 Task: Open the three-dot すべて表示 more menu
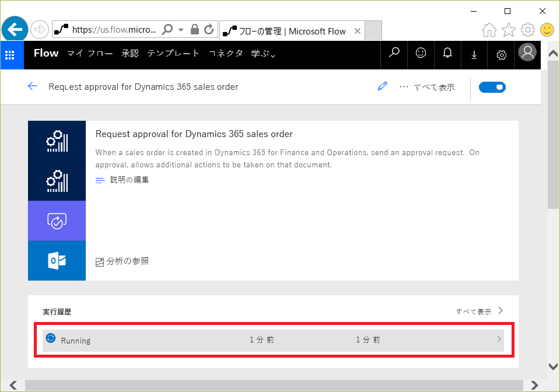[x=427, y=87]
